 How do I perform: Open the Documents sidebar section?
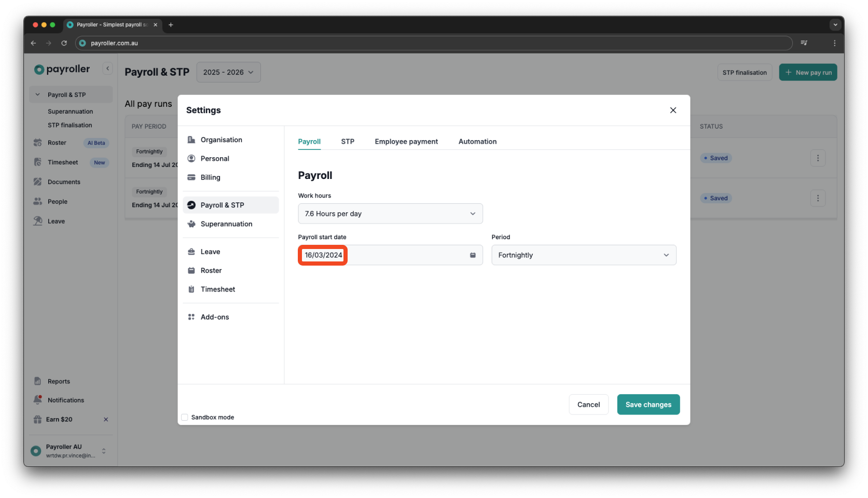(64, 182)
